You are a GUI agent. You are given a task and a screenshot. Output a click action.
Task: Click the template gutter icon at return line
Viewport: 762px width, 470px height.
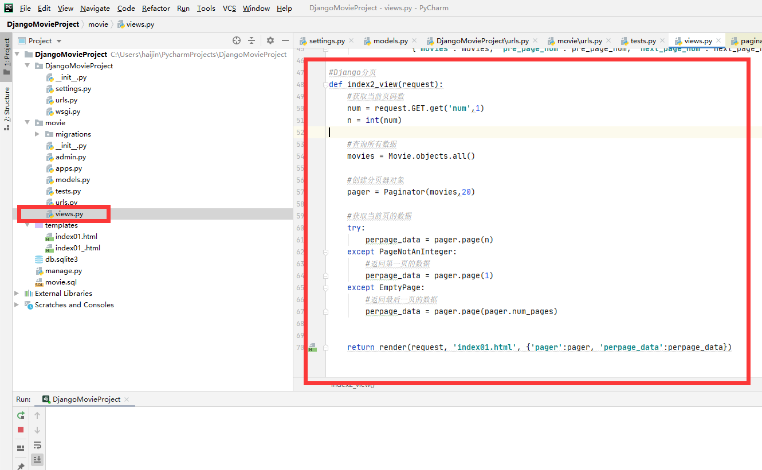(313, 348)
